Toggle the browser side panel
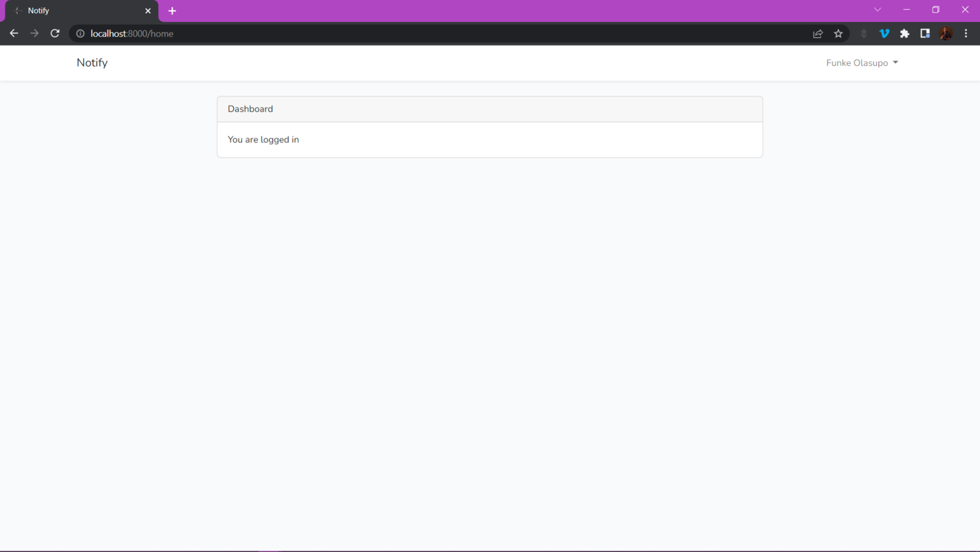 [x=925, y=34]
